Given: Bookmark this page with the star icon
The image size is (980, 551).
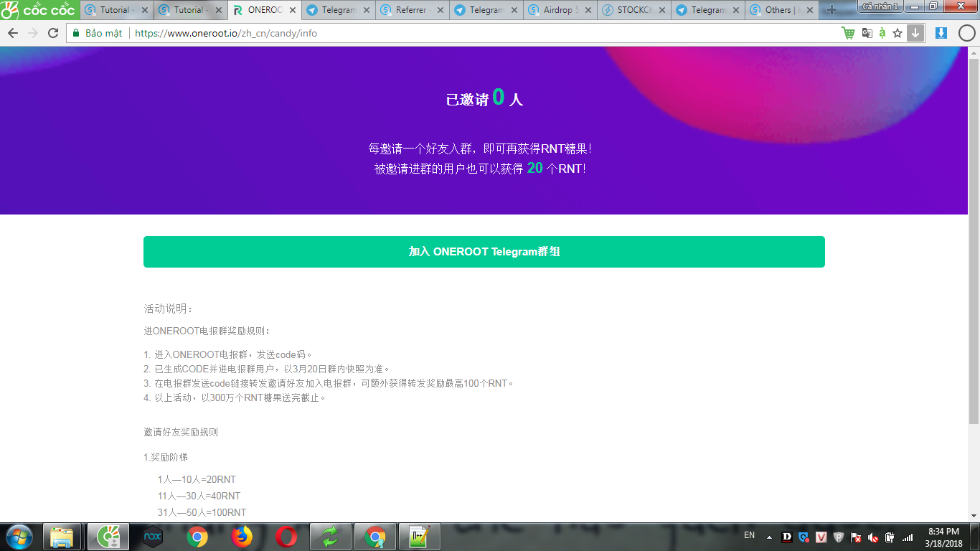Looking at the screenshot, I should click(x=897, y=33).
